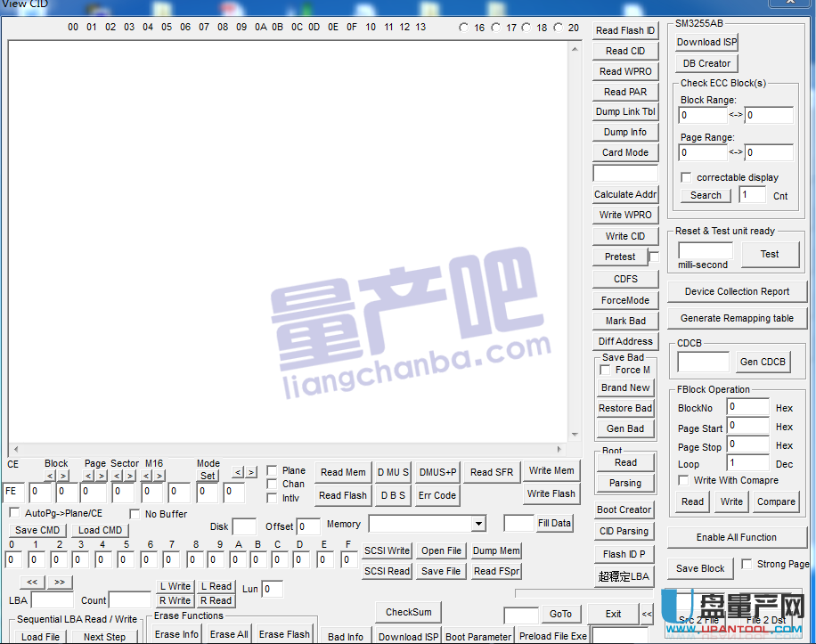Select the 16 radio button
The image size is (816, 644).
pyautogui.click(x=464, y=28)
